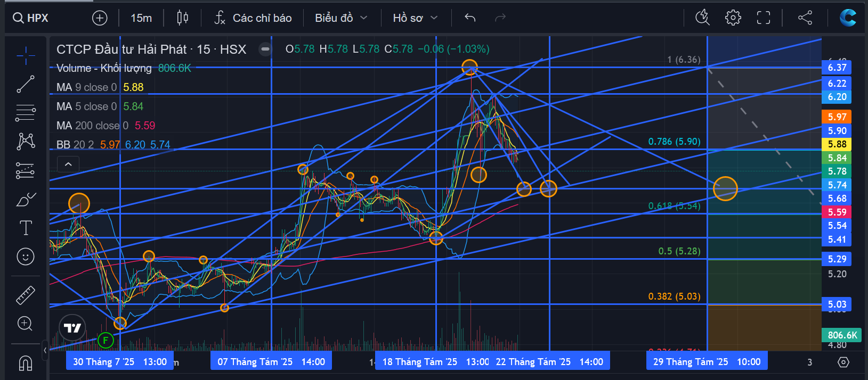This screenshot has height=380, width=868.
Task: Open the emoji icons tool
Action: (26, 257)
